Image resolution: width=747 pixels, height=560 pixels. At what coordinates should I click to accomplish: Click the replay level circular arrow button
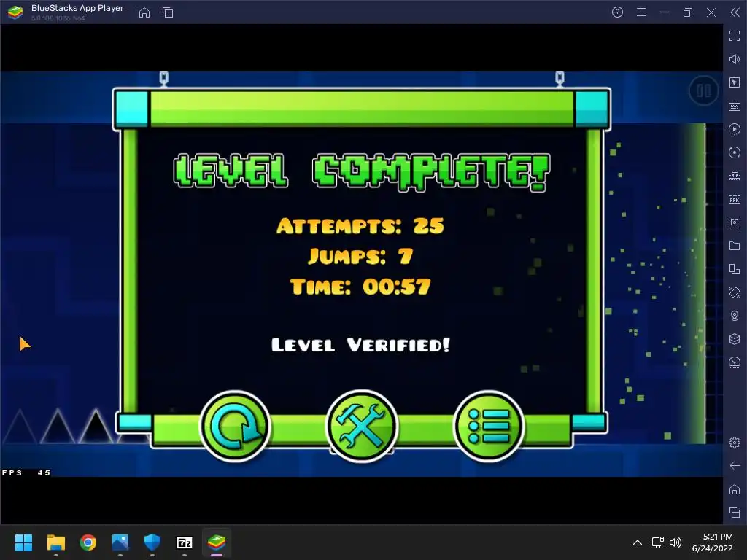236,426
